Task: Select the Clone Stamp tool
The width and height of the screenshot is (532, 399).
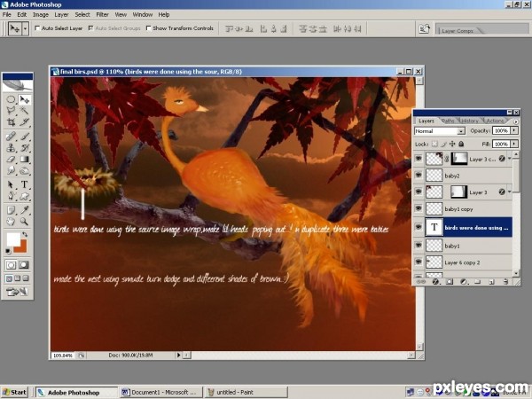Action: pyautogui.click(x=11, y=147)
